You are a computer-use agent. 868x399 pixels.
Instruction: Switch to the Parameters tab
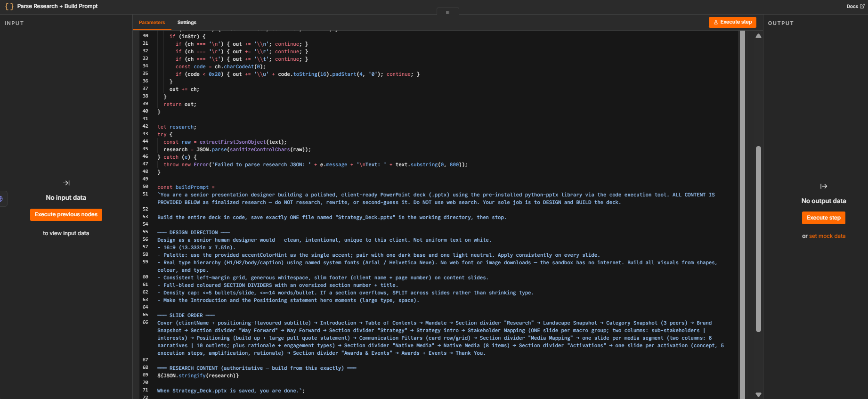152,23
